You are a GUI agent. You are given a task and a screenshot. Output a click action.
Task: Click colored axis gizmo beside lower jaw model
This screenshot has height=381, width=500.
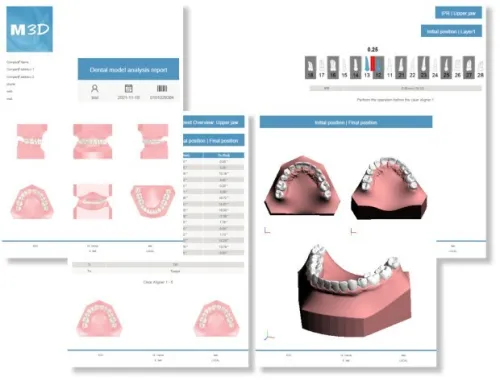tap(269, 335)
